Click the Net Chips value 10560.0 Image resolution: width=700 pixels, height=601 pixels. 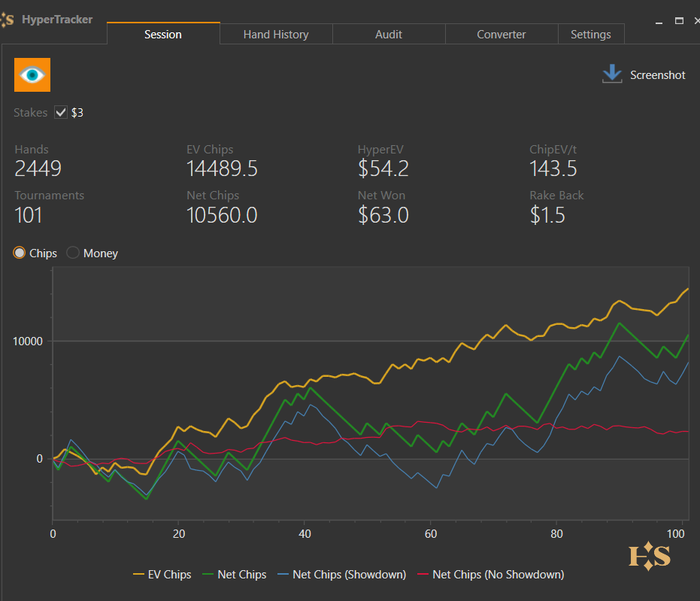[x=222, y=215]
